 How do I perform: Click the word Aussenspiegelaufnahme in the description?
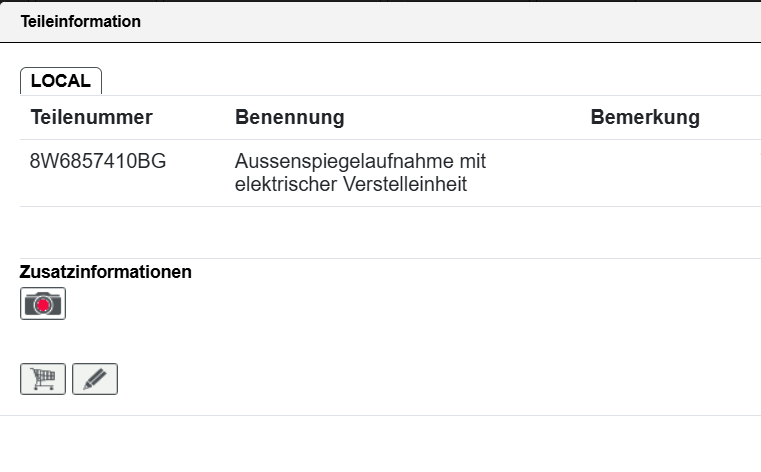tap(344, 161)
